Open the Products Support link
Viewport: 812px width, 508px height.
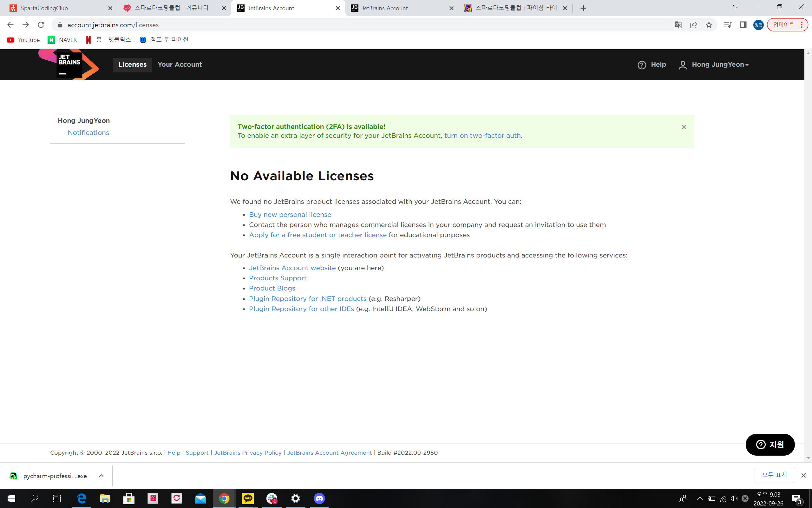point(278,278)
